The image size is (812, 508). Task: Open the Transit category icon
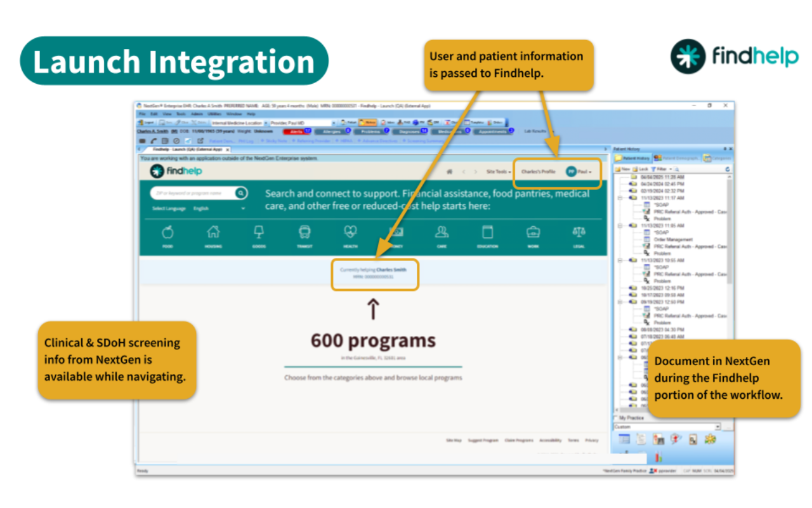[304, 234]
